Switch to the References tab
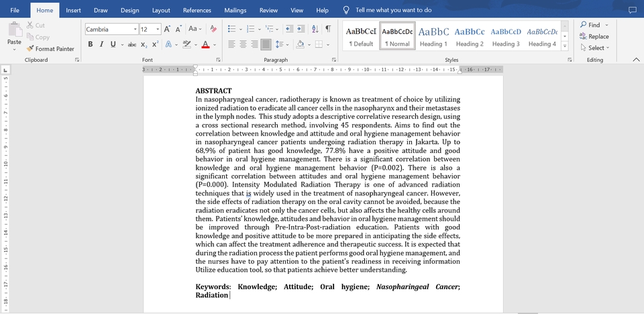This screenshot has height=314, width=644. pyautogui.click(x=197, y=10)
